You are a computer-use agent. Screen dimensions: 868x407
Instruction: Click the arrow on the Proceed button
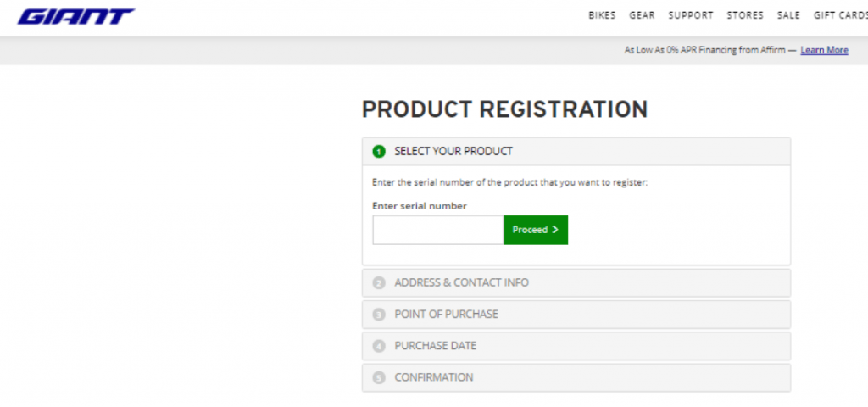pos(555,230)
